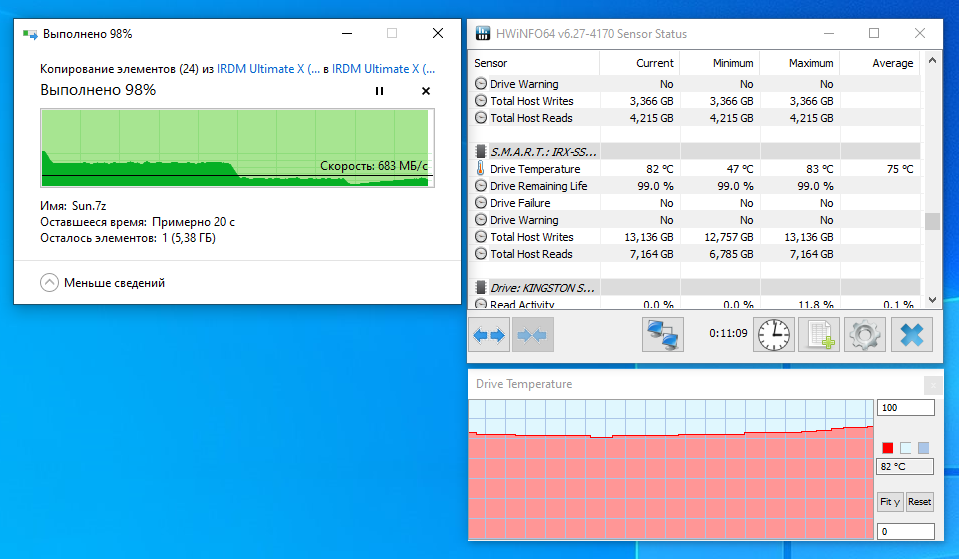The image size is (959, 559).
Task: Click the Reset graph button
Action: tap(919, 502)
